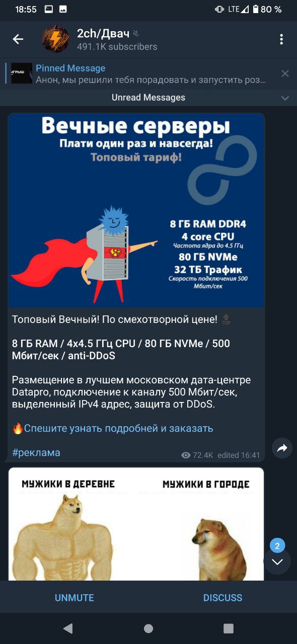Screen dimensions: 297x644
Task: Open the DISCUSS group button
Action: [x=222, y=598]
